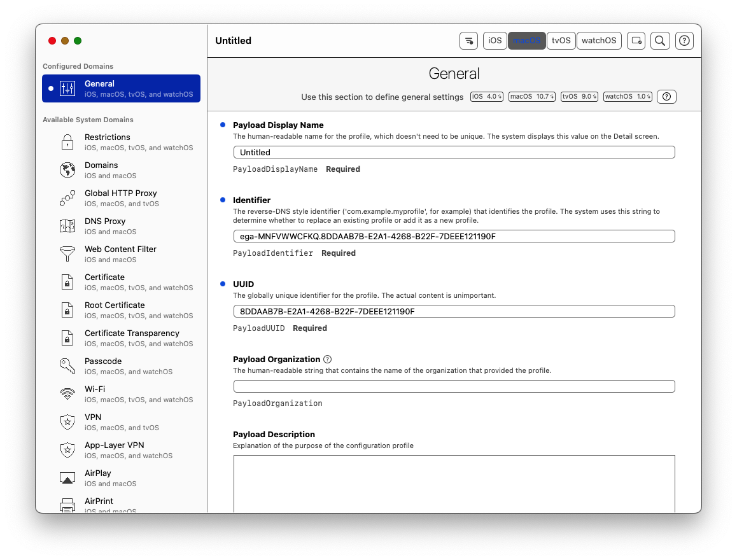Open the iOS 4.0 version stepper

point(486,96)
